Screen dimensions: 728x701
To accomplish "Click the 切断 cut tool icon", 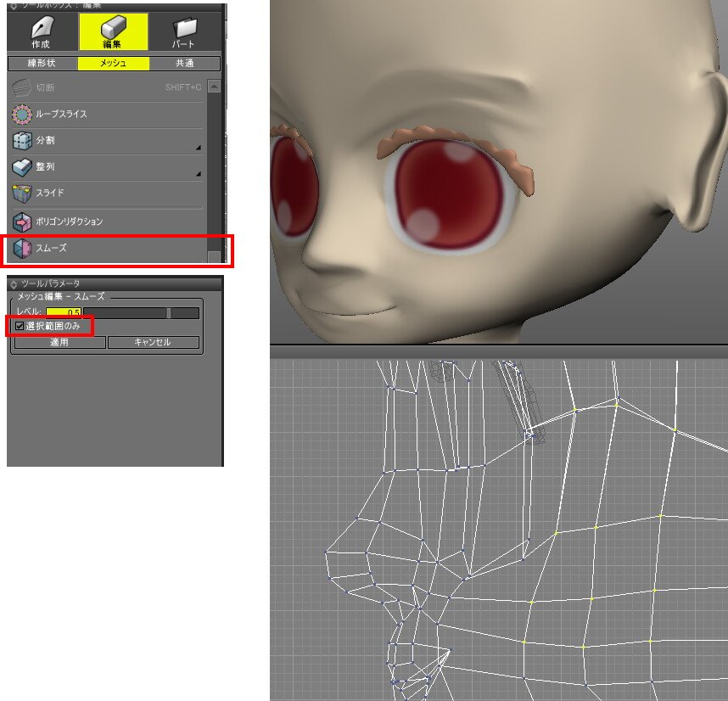I will coord(21,87).
